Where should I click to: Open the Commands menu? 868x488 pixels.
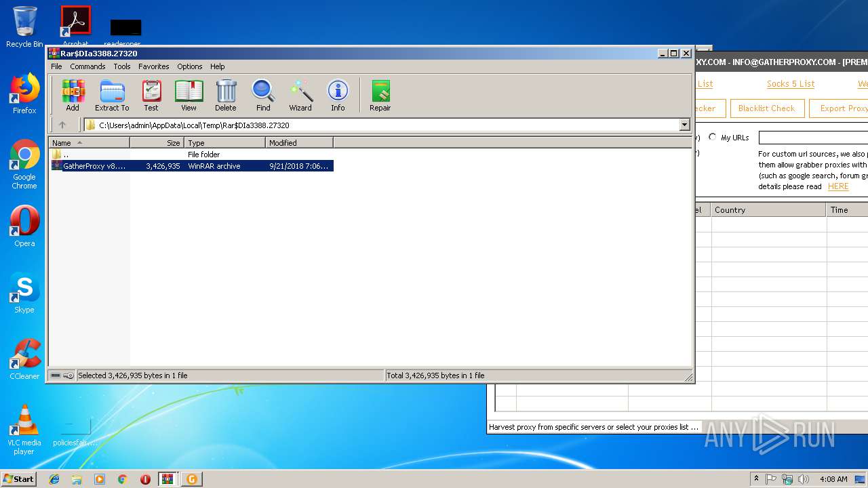(x=87, y=66)
